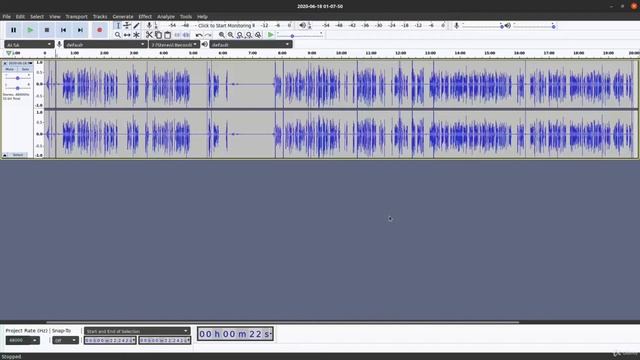Open the Select menu
This screenshot has width=640, height=360.
(x=37, y=17)
